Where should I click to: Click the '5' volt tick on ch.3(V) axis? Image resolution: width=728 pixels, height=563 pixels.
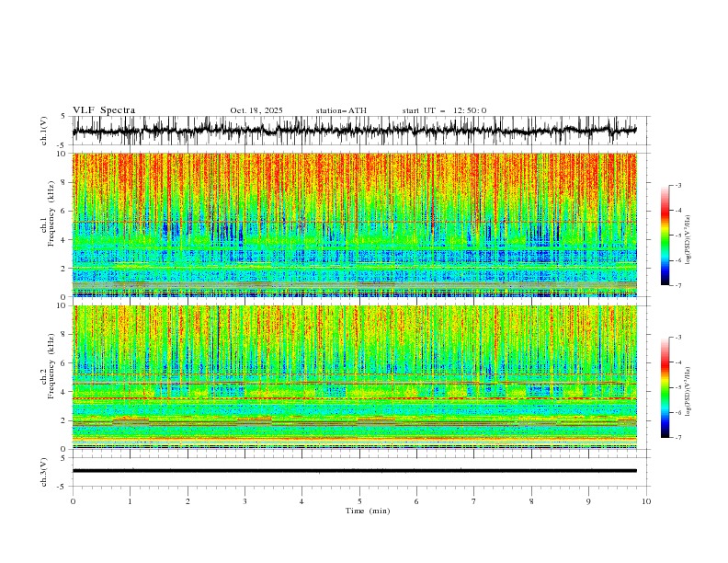(x=63, y=458)
